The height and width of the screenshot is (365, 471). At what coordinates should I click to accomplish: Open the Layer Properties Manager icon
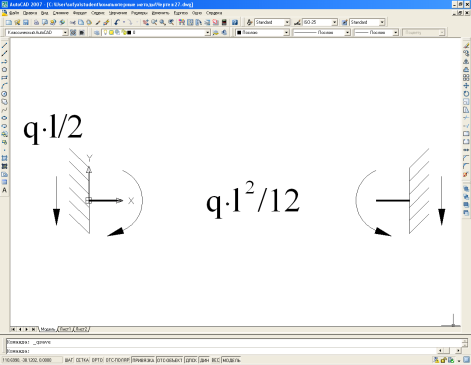[96, 32]
